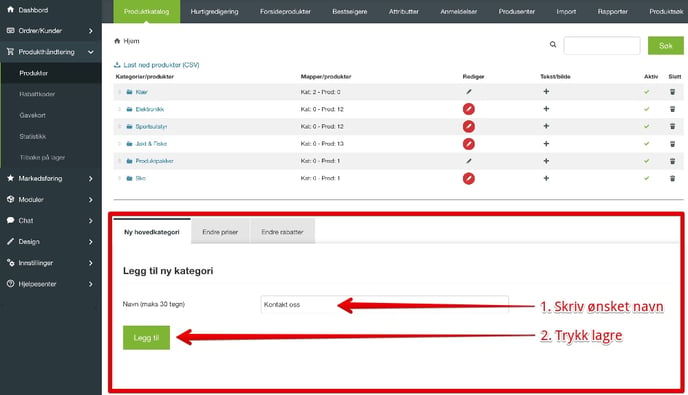
Task: Click the Hjem home breadcrumb icon
Action: (117, 41)
